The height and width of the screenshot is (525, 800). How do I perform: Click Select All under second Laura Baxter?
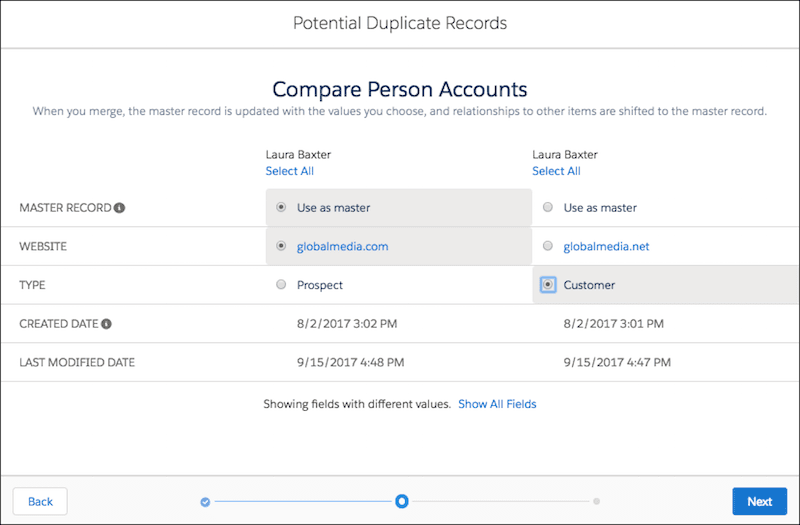coord(556,171)
